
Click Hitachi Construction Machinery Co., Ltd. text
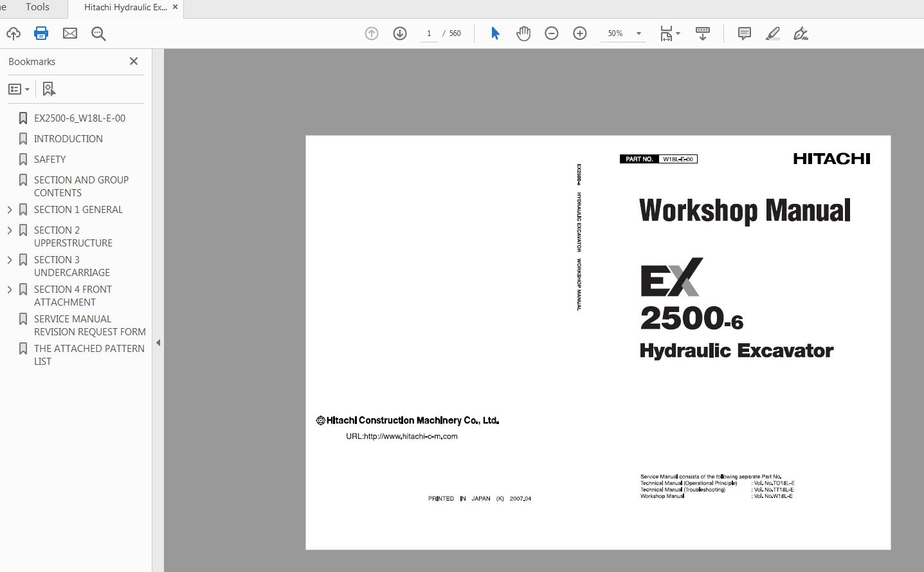[x=408, y=421]
